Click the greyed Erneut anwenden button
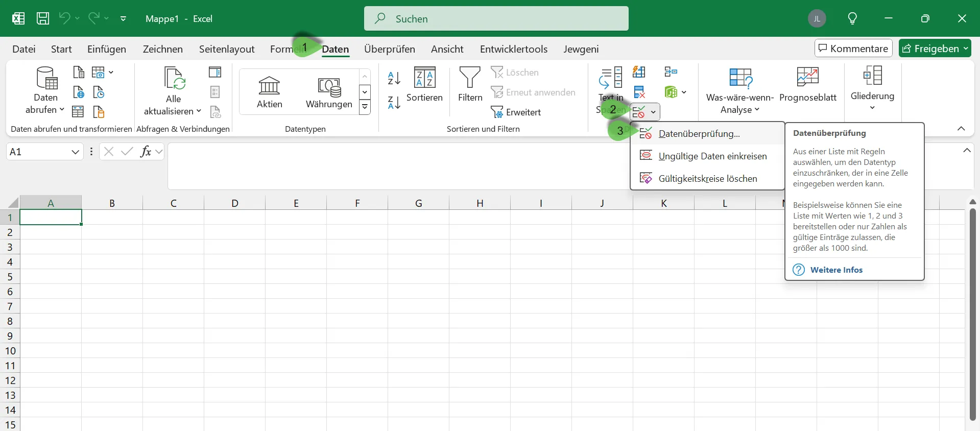This screenshot has height=431, width=980. click(533, 92)
